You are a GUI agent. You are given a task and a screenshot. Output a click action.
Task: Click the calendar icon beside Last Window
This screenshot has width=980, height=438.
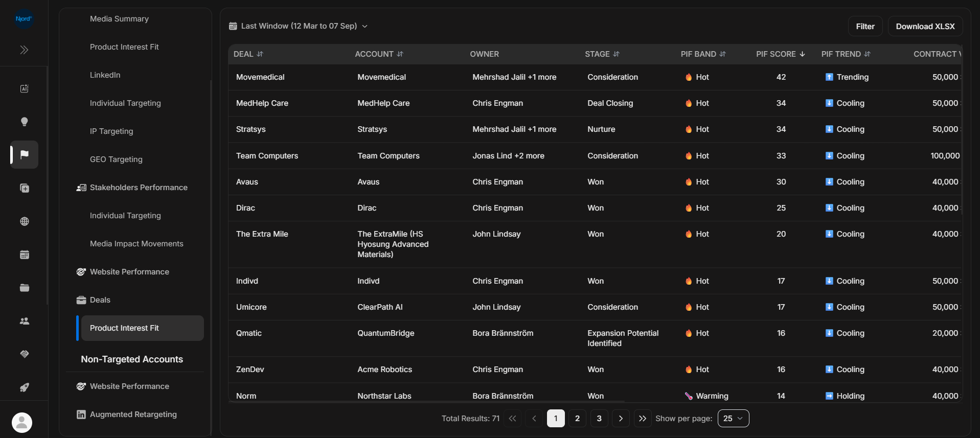(233, 26)
